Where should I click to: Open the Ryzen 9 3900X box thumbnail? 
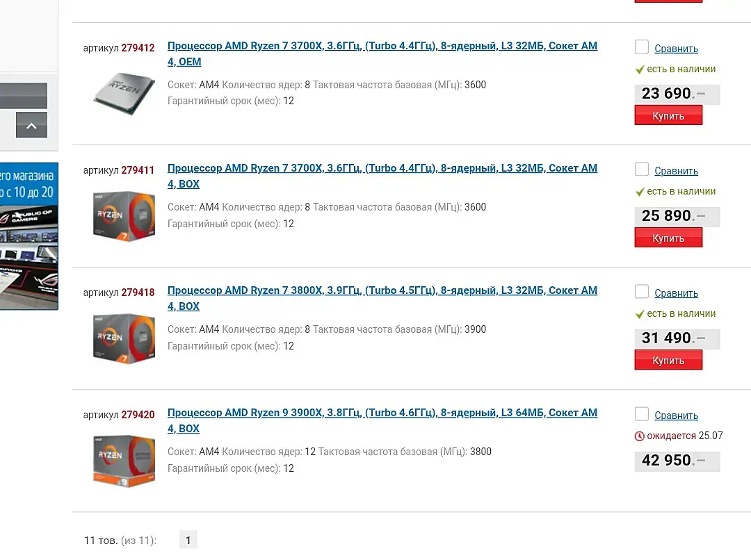coord(124,461)
